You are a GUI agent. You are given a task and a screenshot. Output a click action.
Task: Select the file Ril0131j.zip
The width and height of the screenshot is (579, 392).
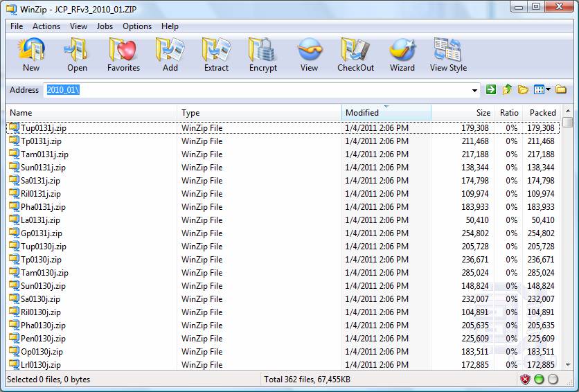[x=41, y=194]
